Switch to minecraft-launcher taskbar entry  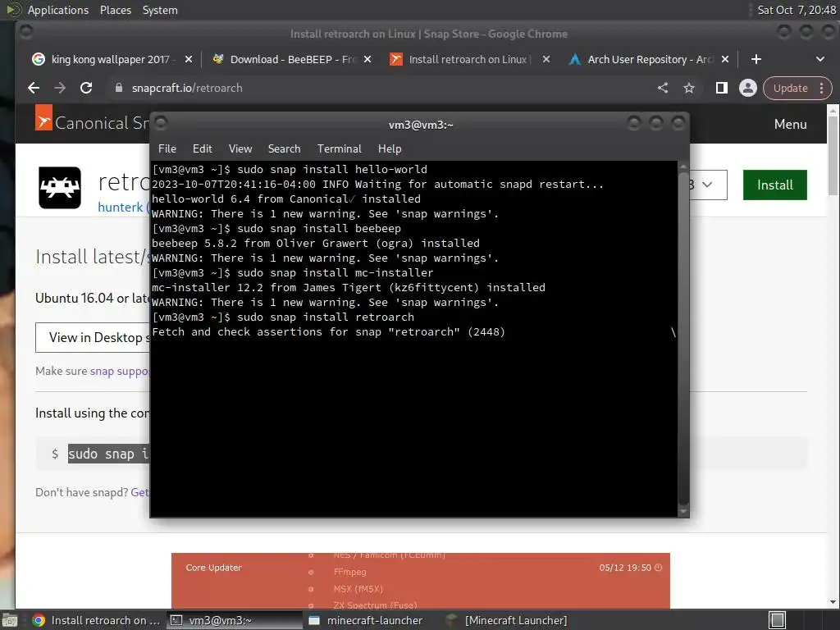372,620
